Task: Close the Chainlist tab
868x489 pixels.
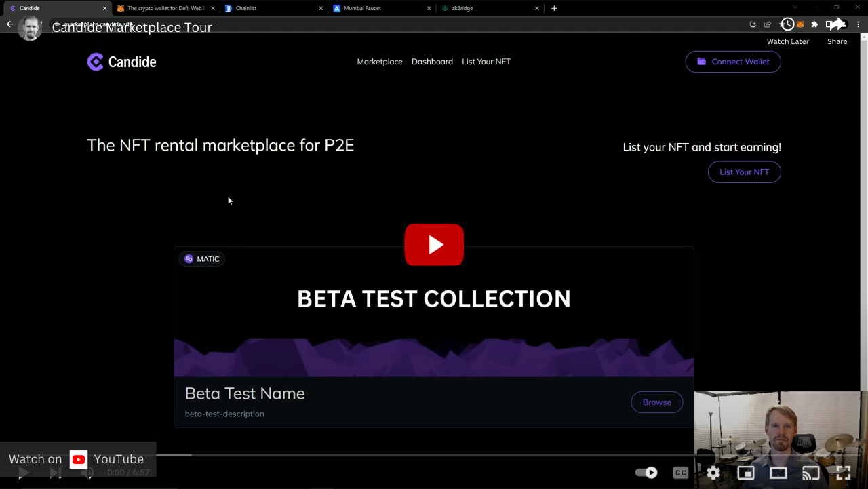Action: 321,8
